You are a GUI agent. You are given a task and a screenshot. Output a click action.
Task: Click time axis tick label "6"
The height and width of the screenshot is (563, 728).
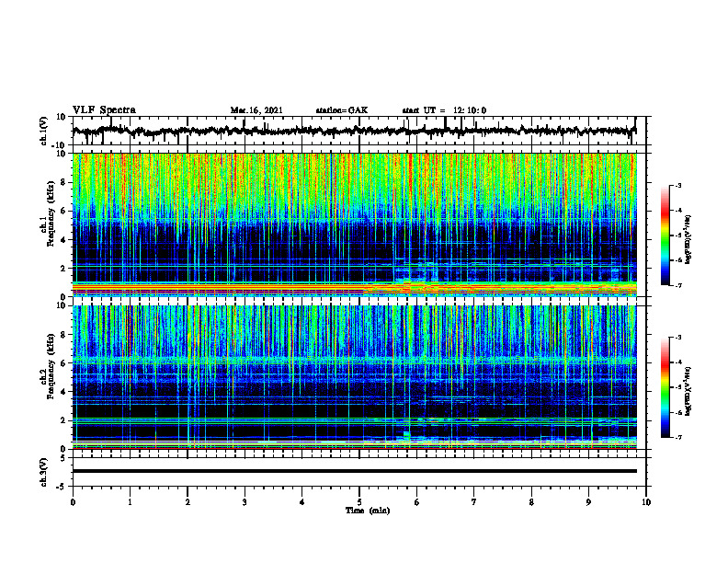[x=417, y=502]
